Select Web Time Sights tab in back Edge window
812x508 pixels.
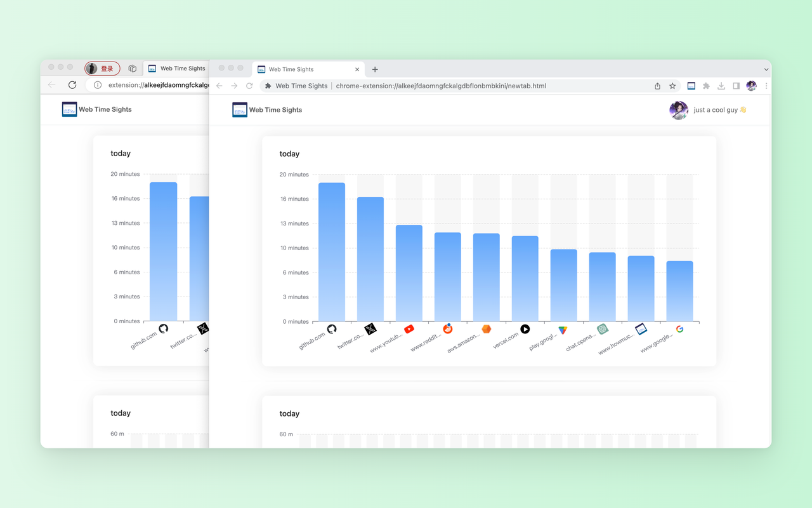(176, 69)
